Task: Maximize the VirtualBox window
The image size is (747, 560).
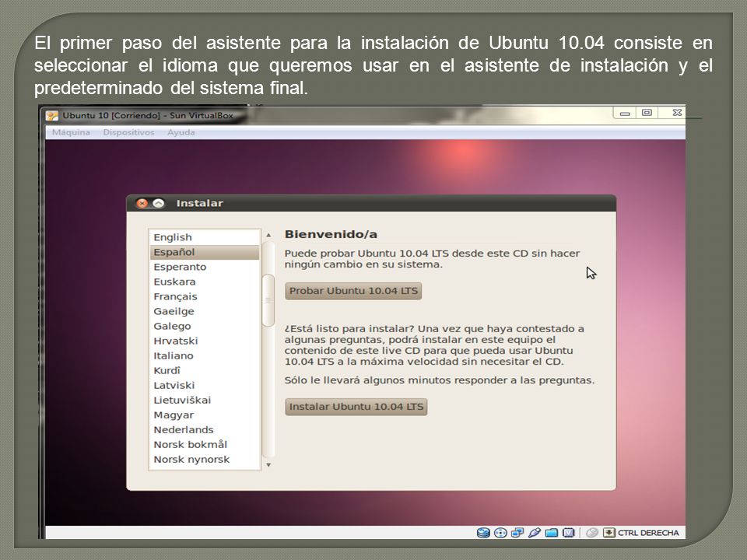Action: coord(647,113)
